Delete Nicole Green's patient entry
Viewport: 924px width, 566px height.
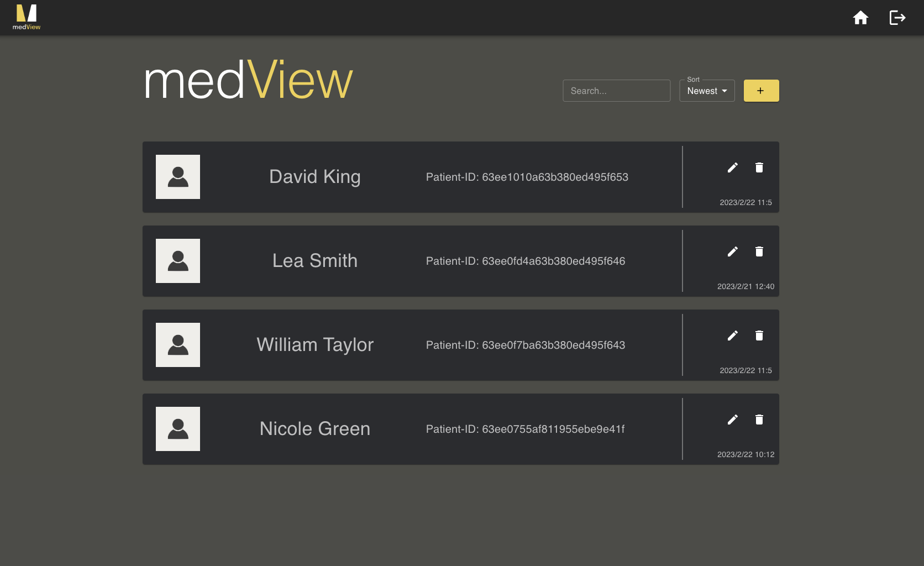point(759,420)
